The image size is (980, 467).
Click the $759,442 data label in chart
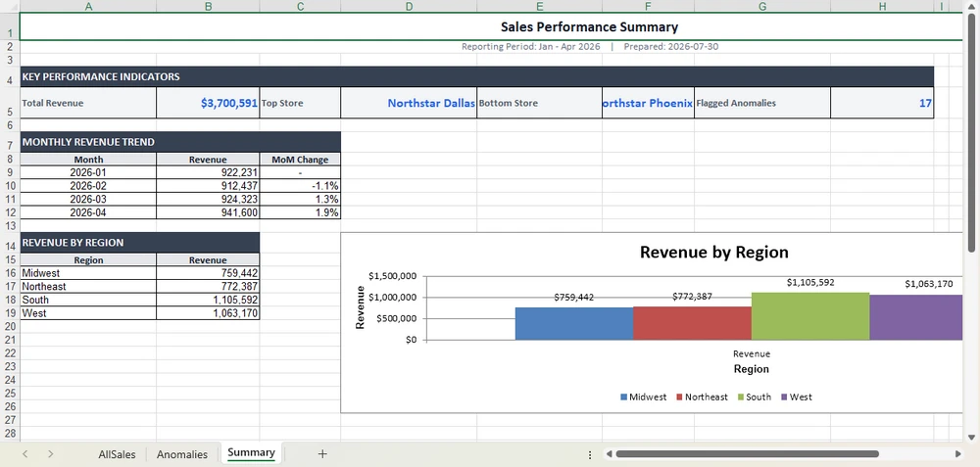pos(573,298)
